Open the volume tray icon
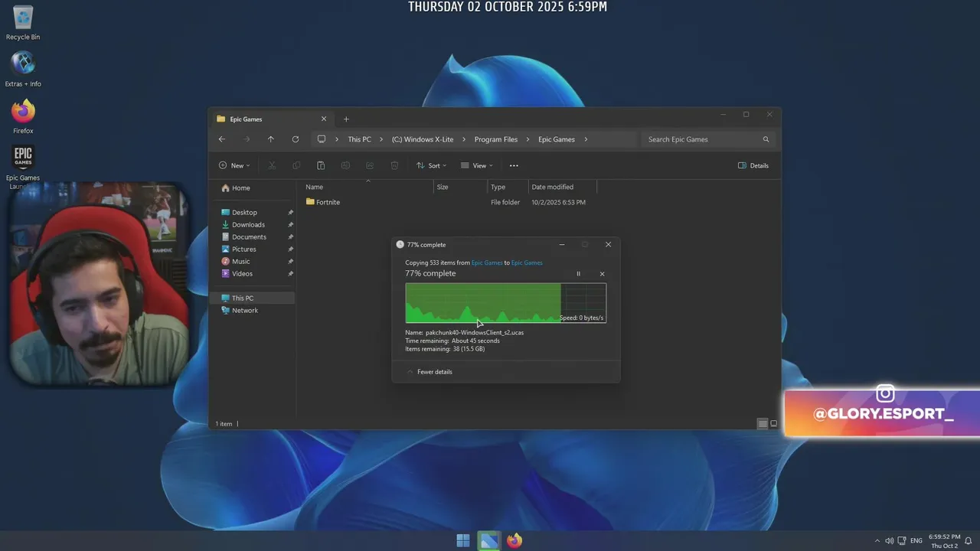The width and height of the screenshot is (980, 551). click(x=890, y=541)
